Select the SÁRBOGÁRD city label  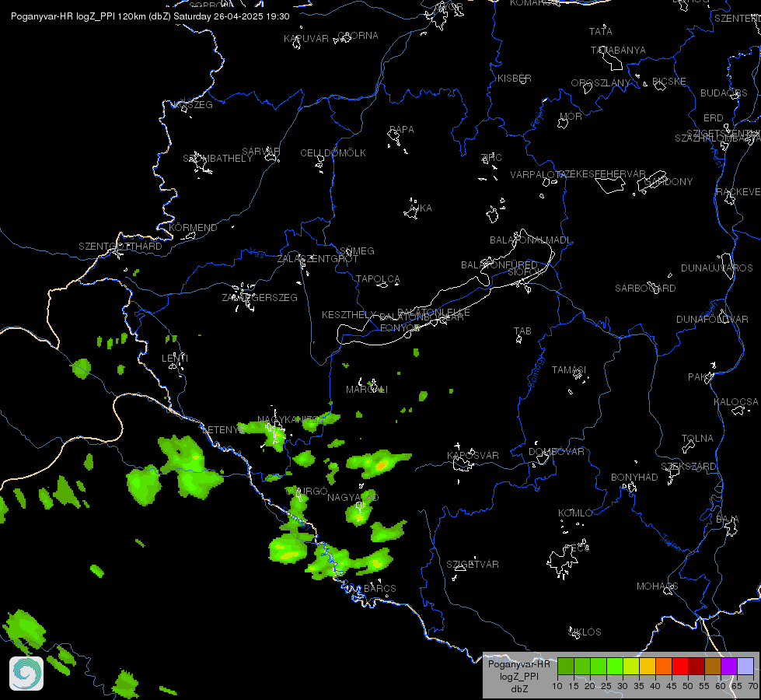(645, 288)
